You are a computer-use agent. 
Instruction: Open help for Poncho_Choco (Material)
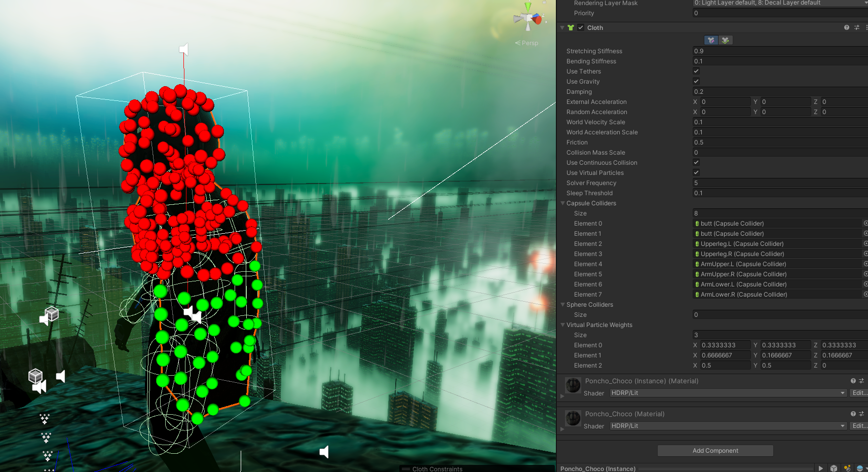(x=853, y=414)
